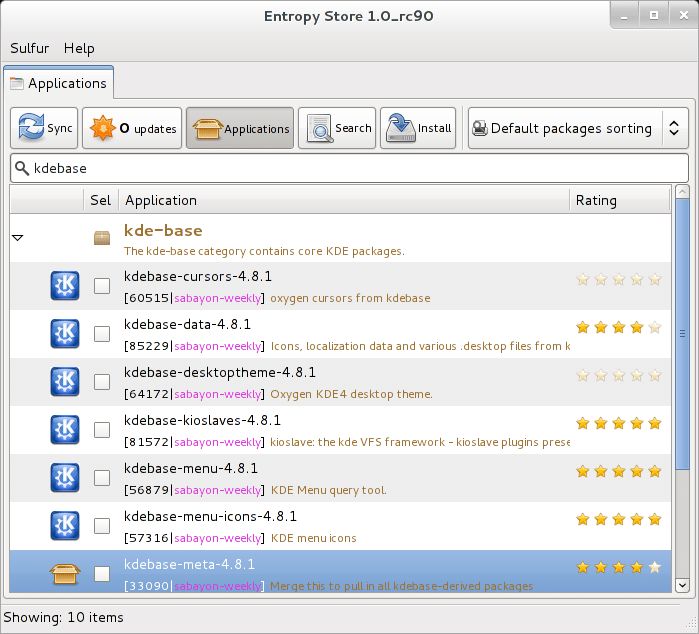The image size is (699, 634).
Task: Open the Sulfur menu
Action: [x=30, y=48]
